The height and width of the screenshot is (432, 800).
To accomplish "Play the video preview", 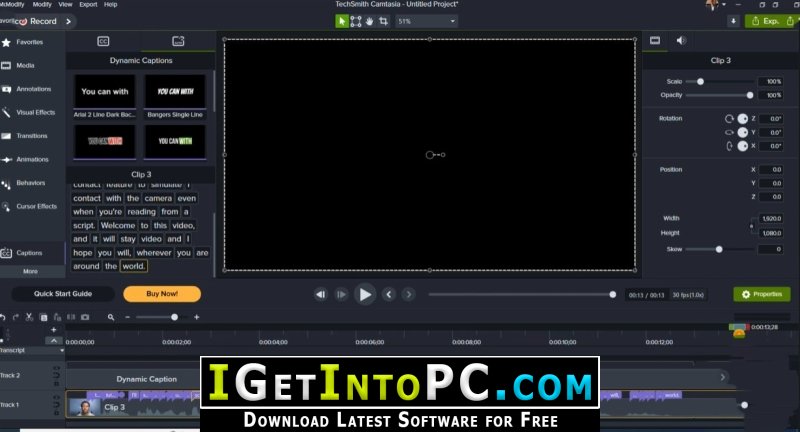I will coord(365,294).
